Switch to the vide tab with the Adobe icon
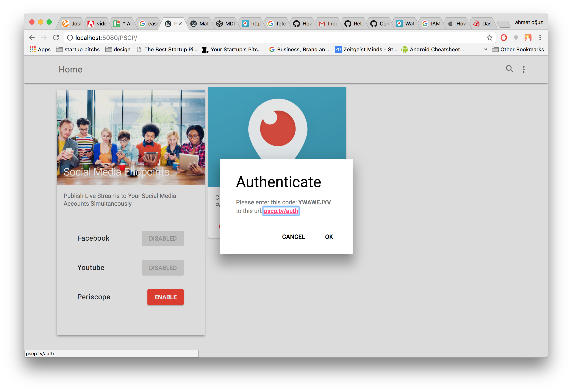The height and width of the screenshot is (392, 572). coord(97,24)
